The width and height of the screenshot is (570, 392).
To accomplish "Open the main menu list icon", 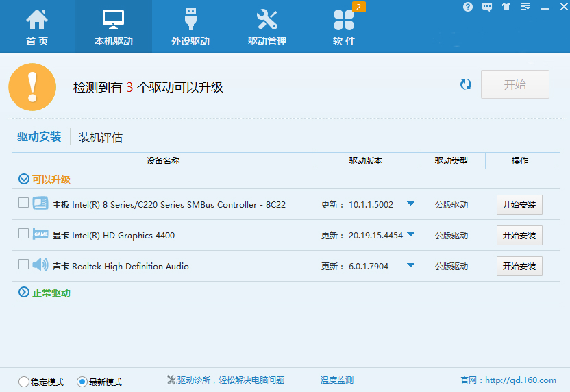I will [x=525, y=7].
